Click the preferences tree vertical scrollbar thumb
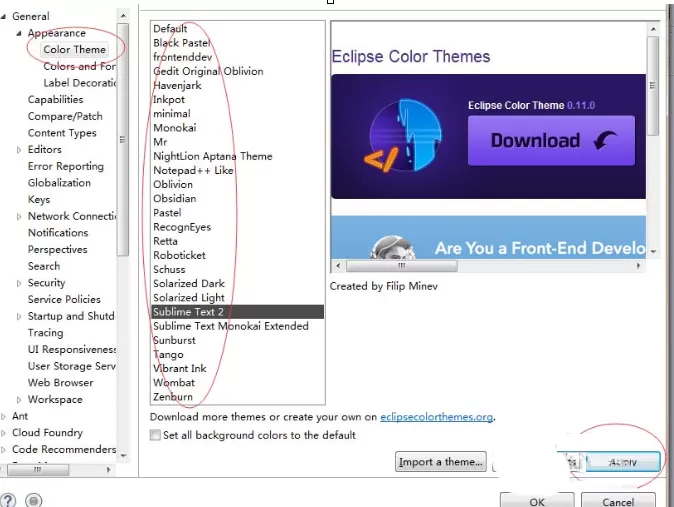The image size is (674, 507). [x=123, y=140]
